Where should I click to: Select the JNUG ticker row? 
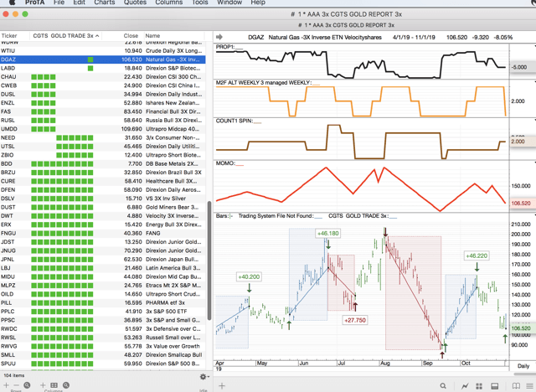102,250
